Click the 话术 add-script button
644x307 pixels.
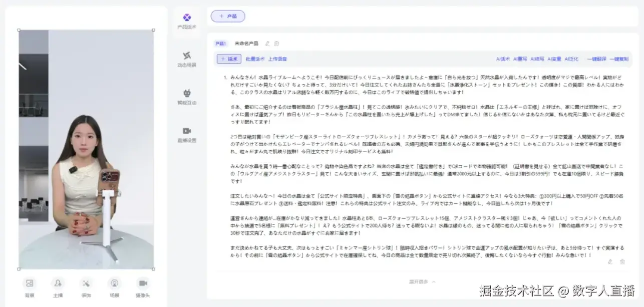coord(229,59)
